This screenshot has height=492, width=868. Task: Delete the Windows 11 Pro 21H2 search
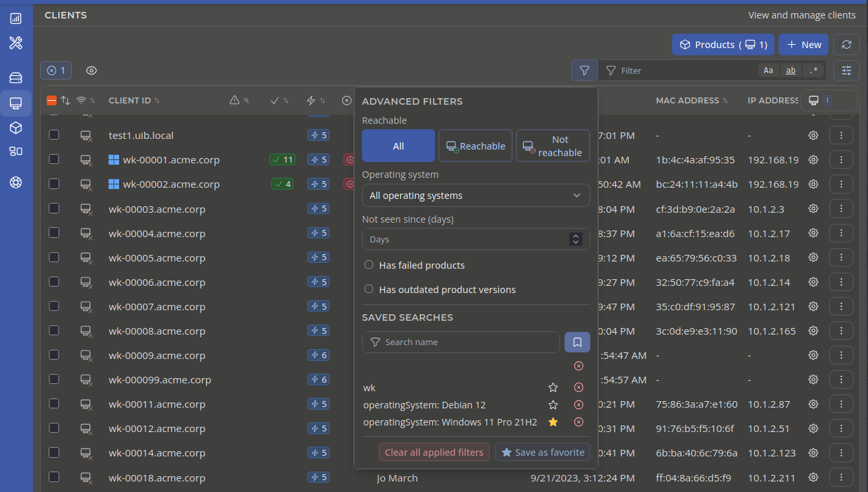point(578,422)
